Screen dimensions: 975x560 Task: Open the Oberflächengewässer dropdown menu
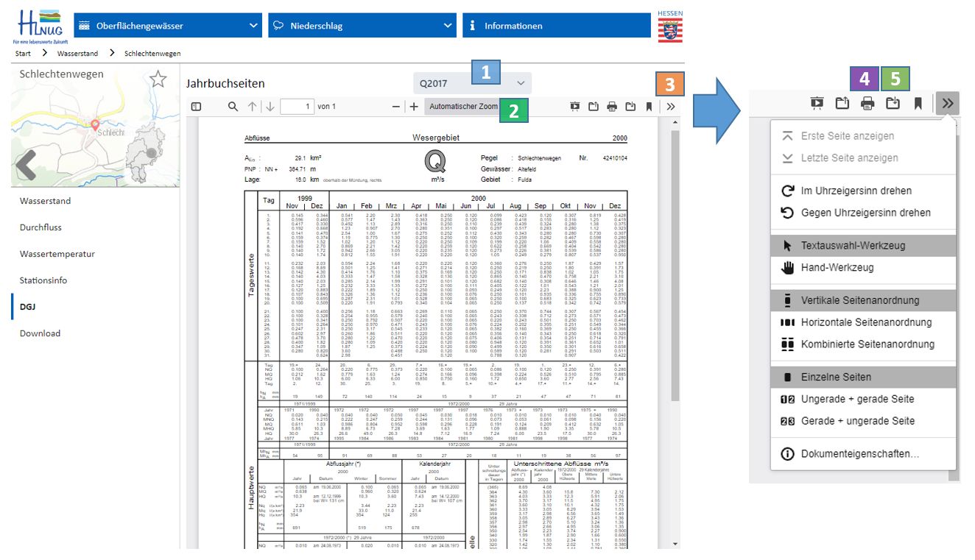tap(168, 26)
